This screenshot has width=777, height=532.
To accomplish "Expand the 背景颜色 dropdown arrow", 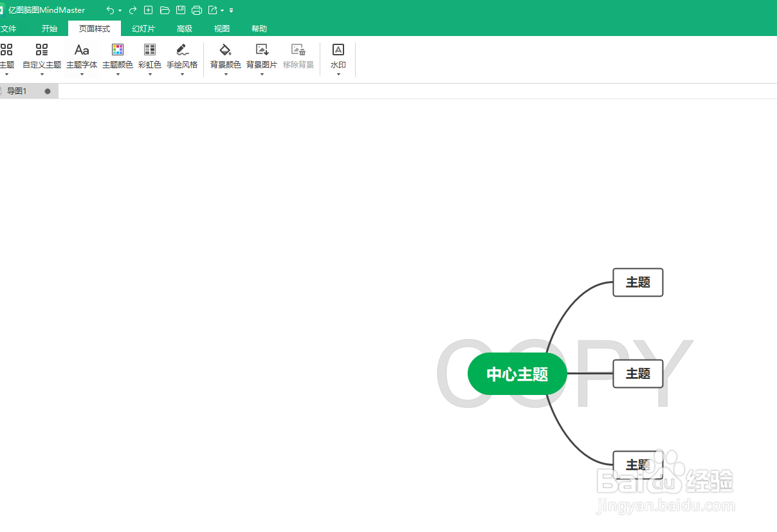I will pos(226,74).
